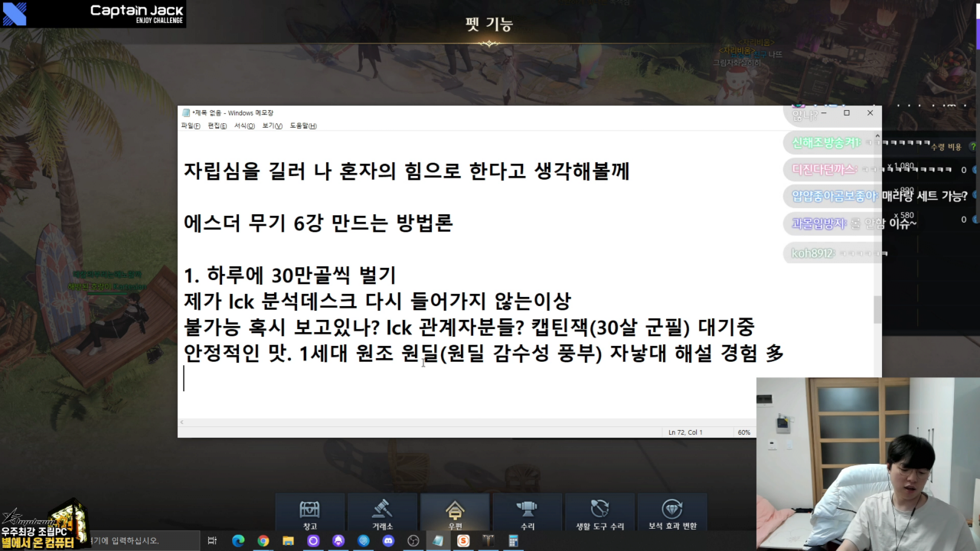This screenshot has height=551, width=980.
Task: Switch to the Notepad taskbar icon
Action: 438,540
